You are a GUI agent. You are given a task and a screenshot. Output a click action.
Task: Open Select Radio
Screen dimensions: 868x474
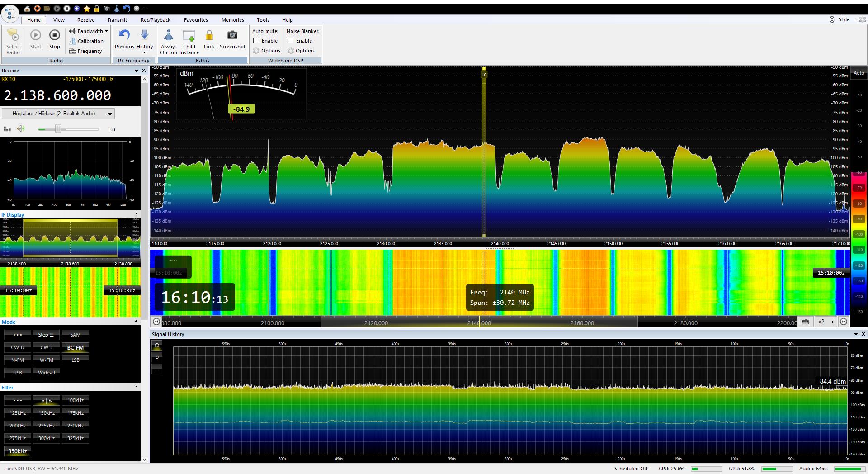click(13, 36)
